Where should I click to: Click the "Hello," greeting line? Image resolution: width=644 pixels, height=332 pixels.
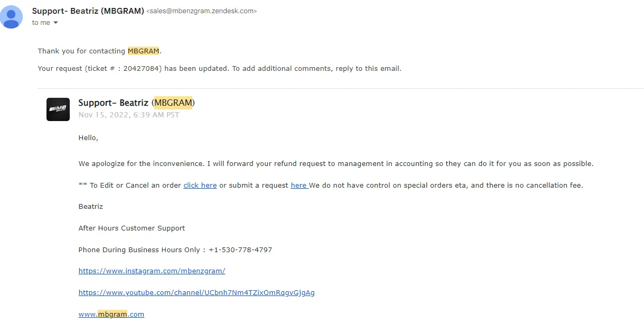click(89, 138)
